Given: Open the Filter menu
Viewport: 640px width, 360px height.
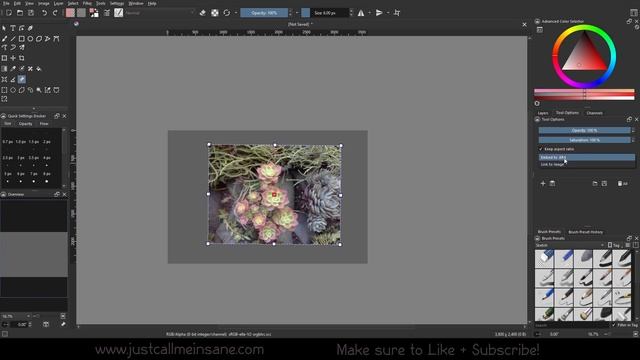Looking at the screenshot, I should 87,3.
